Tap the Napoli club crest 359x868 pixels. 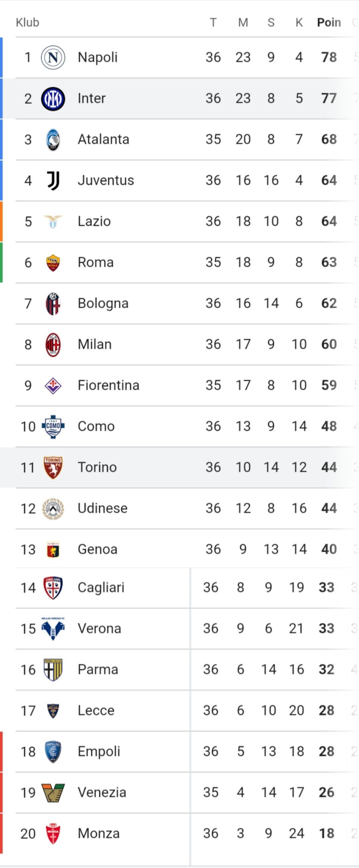tap(53, 58)
